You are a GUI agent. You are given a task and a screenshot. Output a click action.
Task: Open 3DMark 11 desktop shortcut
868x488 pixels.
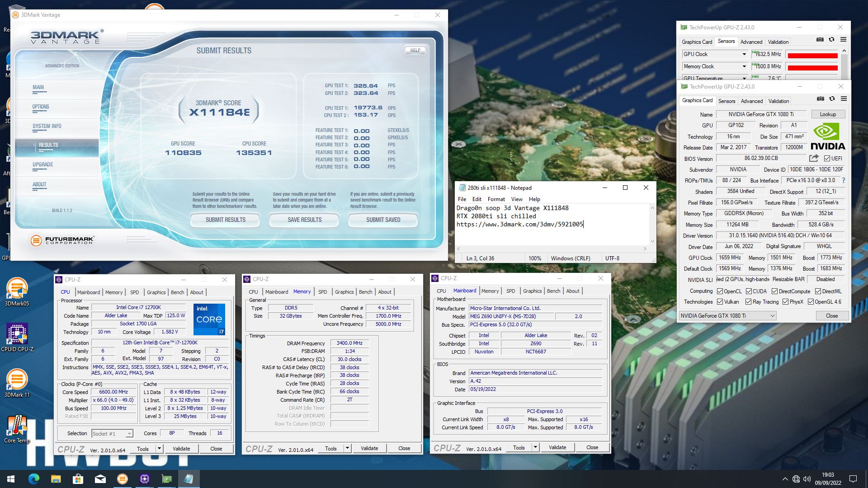coord(17,383)
